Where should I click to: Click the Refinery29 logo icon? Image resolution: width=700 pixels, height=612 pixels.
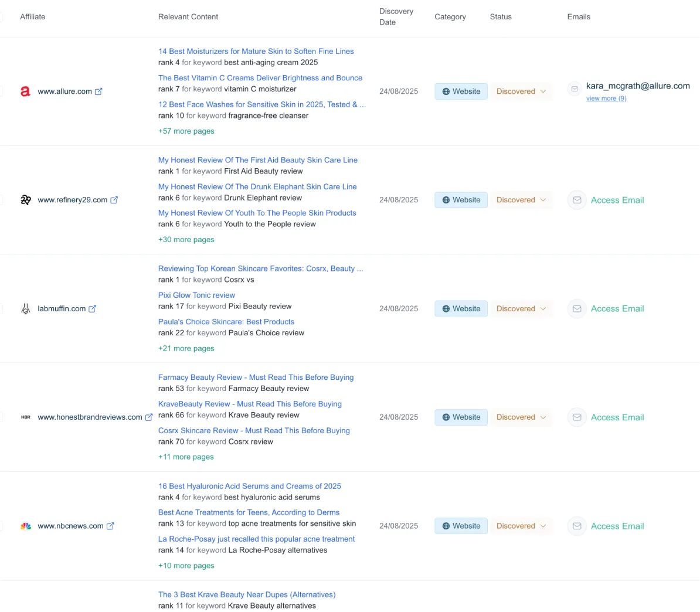25,199
